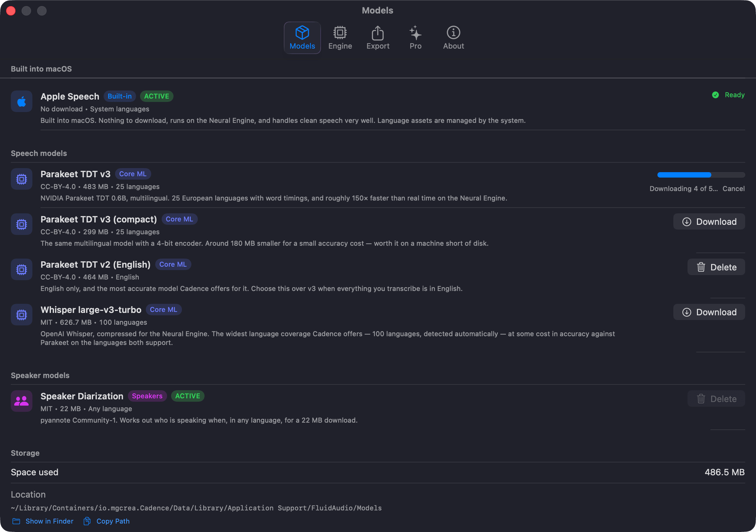
Task: Click the 'Downloading 4 of 5...' status text
Action: (683, 188)
